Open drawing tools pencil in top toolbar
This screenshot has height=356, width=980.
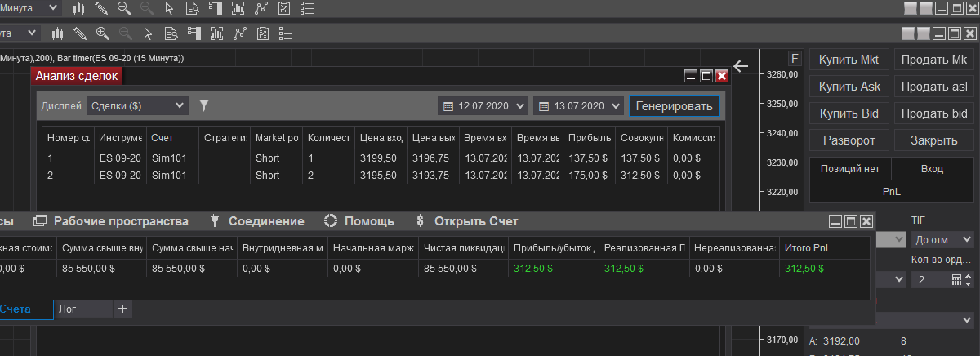tap(102, 8)
